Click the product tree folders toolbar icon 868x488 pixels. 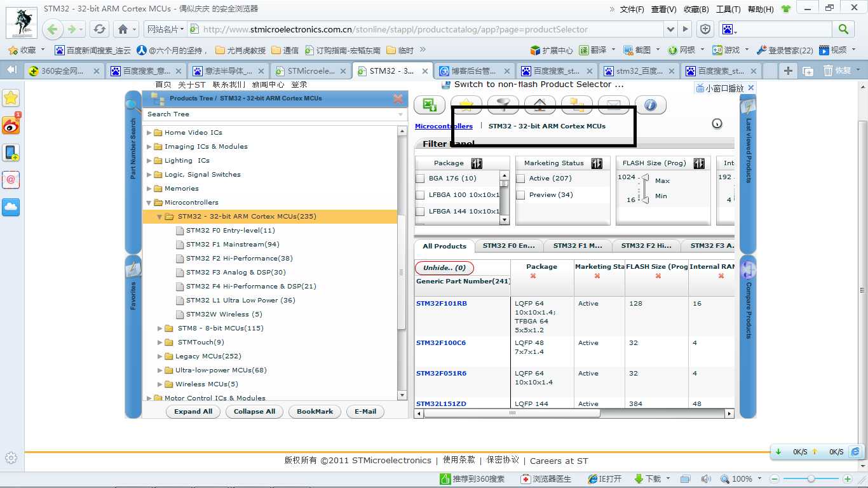(x=577, y=105)
